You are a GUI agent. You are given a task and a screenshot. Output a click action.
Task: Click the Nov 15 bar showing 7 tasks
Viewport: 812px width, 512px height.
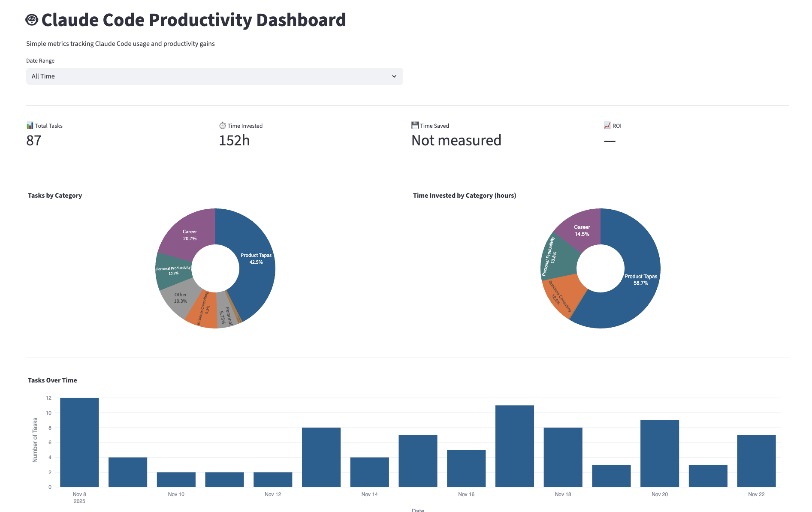coord(418,461)
